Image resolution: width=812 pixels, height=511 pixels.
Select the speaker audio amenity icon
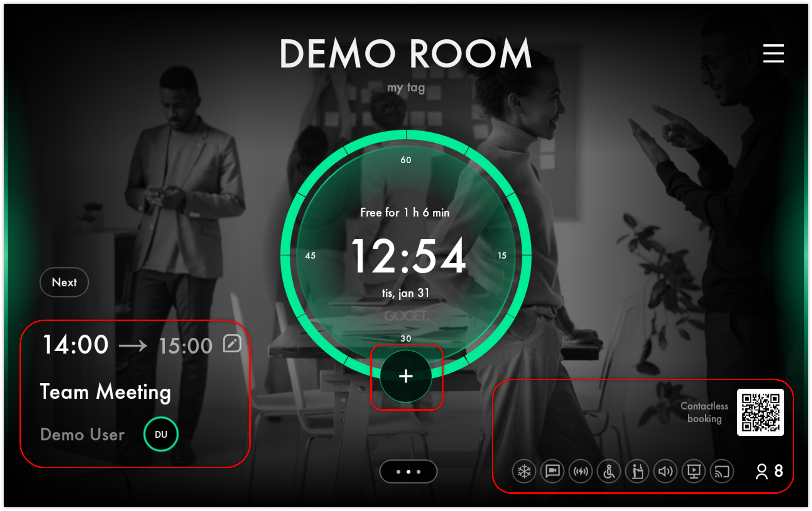click(666, 471)
